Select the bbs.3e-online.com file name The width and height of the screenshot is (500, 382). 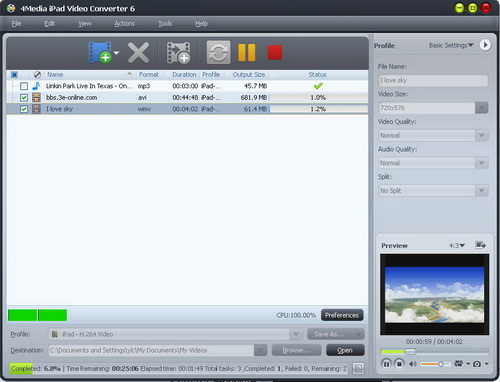click(71, 98)
